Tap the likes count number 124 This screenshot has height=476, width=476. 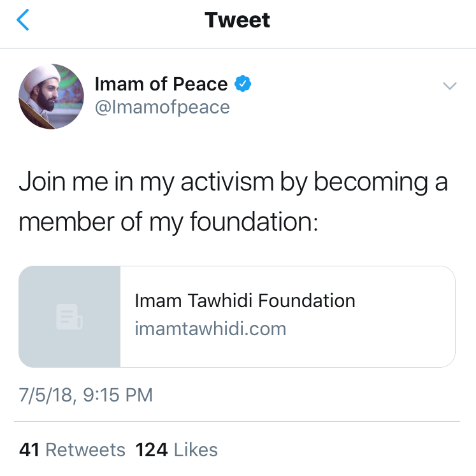pyautogui.click(x=152, y=450)
